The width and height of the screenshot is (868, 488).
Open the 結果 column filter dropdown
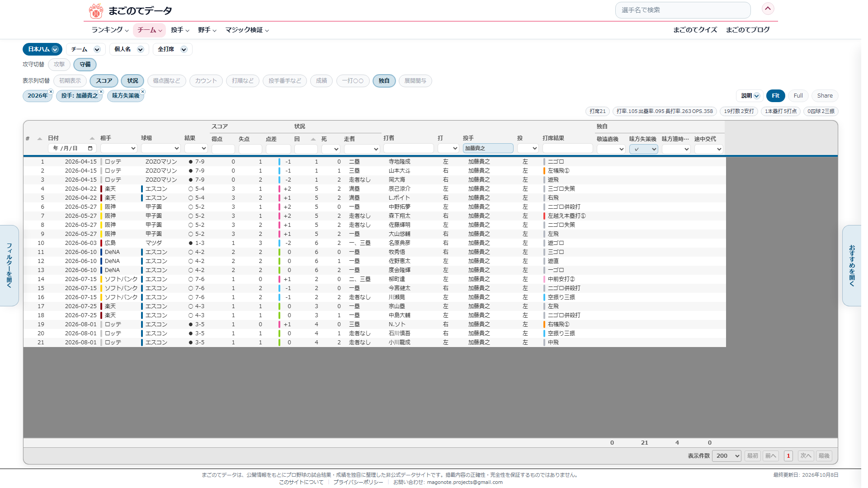click(196, 149)
